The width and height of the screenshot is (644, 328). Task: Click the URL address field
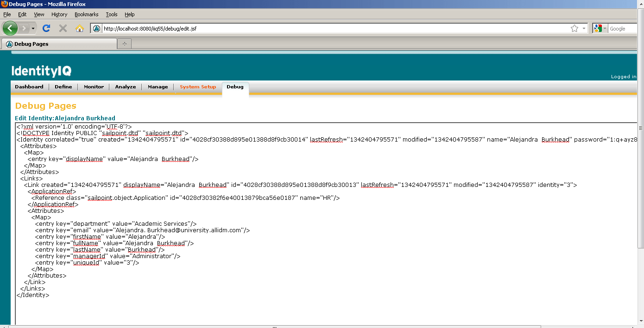[x=334, y=29]
